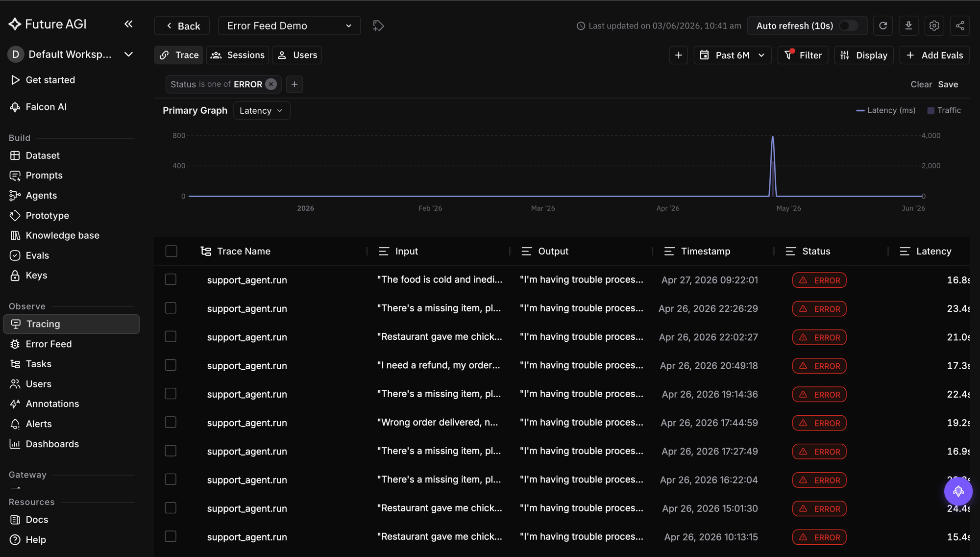Check the Apr 26, 2026 17:27:49 trace row
980x557 pixels.
click(x=171, y=451)
